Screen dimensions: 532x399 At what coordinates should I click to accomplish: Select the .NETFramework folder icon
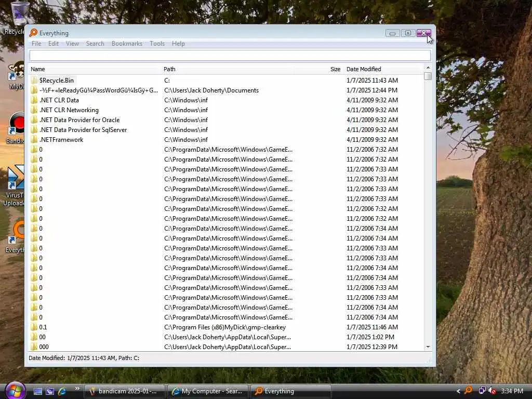coord(34,139)
